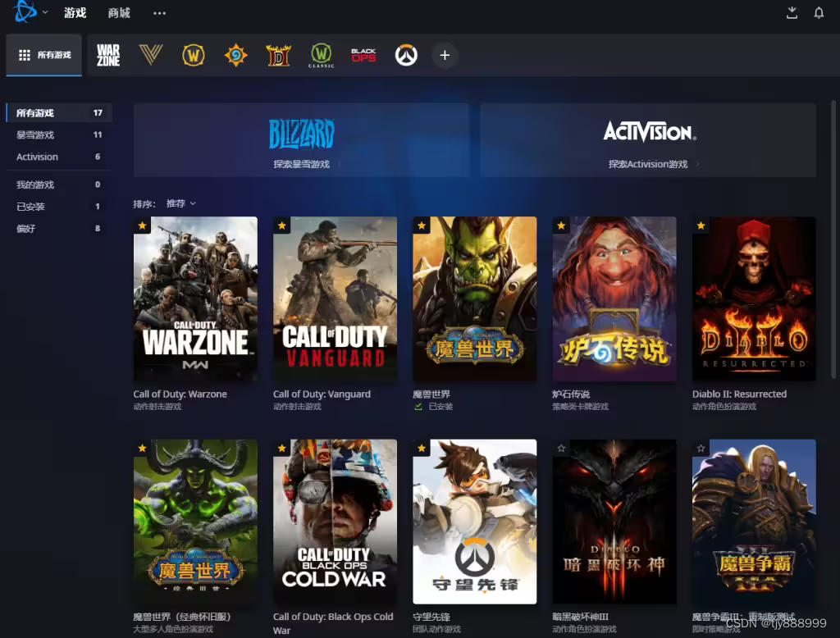Click the 守望先锋 title text

click(431, 617)
